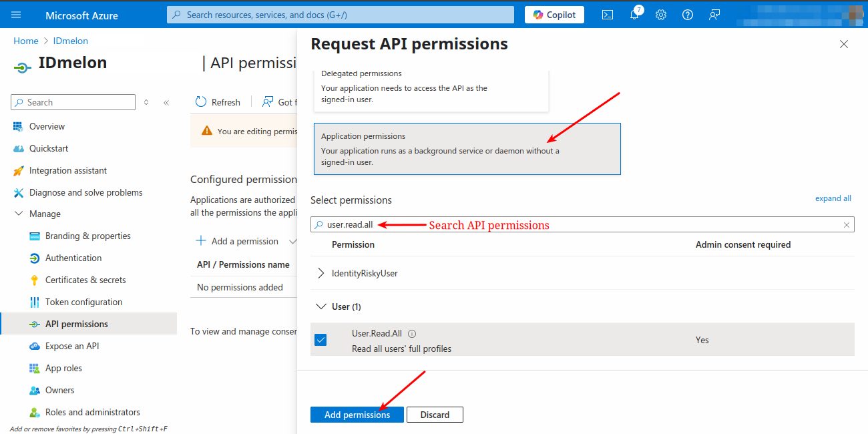Click the Admin consent required column header
Screen dimensions: 868x434
[x=743, y=244]
